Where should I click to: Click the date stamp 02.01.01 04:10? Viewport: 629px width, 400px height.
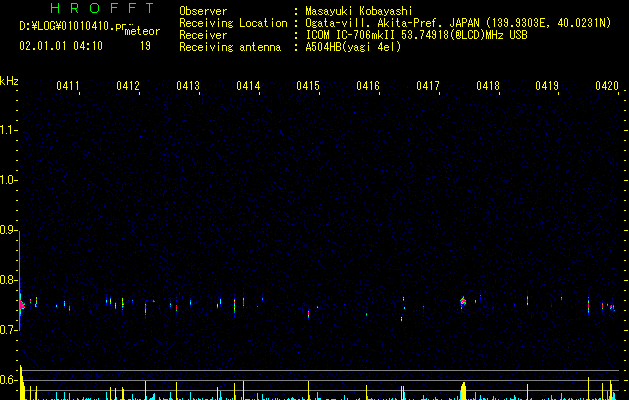click(x=61, y=46)
